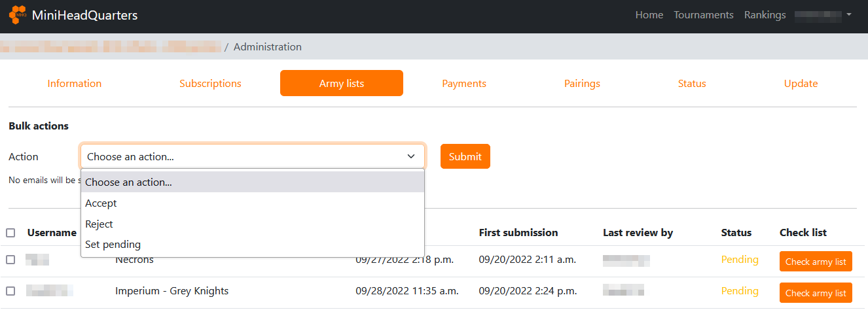868x310 pixels.
Task: Check the Necrons row checkbox
Action: tap(10, 260)
